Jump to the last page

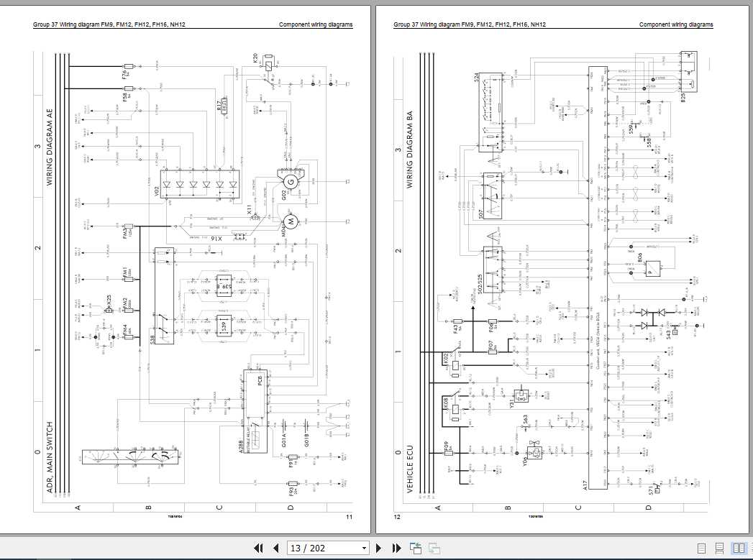pos(397,548)
